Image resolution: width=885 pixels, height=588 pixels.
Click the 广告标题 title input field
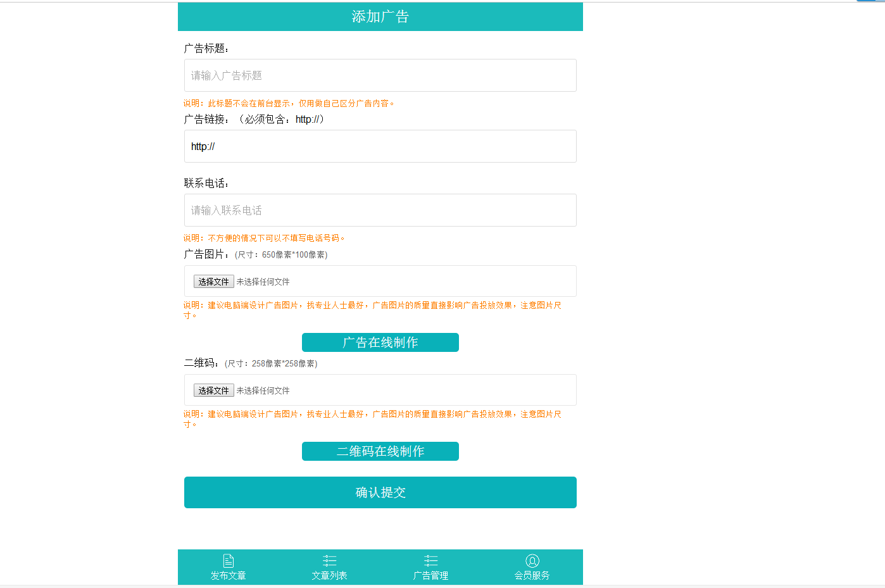pyautogui.click(x=380, y=75)
